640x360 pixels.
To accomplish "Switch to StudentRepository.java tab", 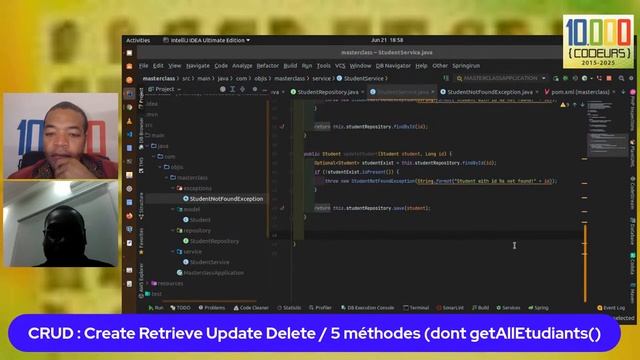I will coord(328,92).
